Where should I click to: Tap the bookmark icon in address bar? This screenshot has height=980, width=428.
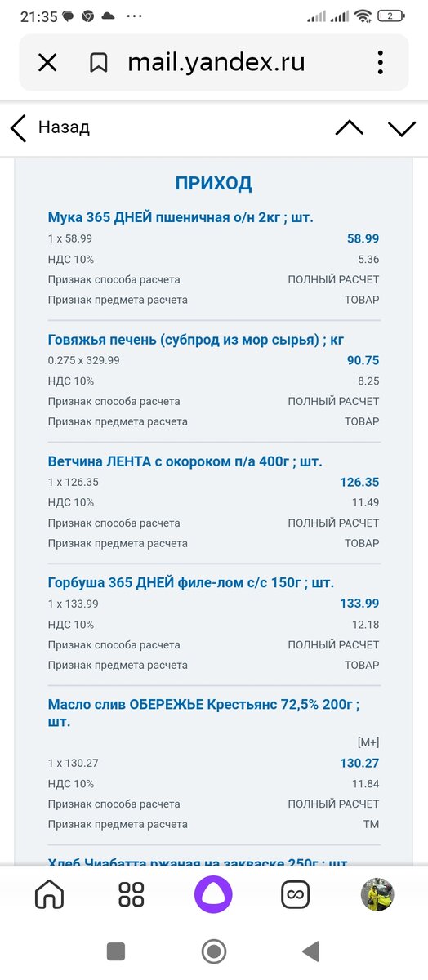(x=99, y=63)
